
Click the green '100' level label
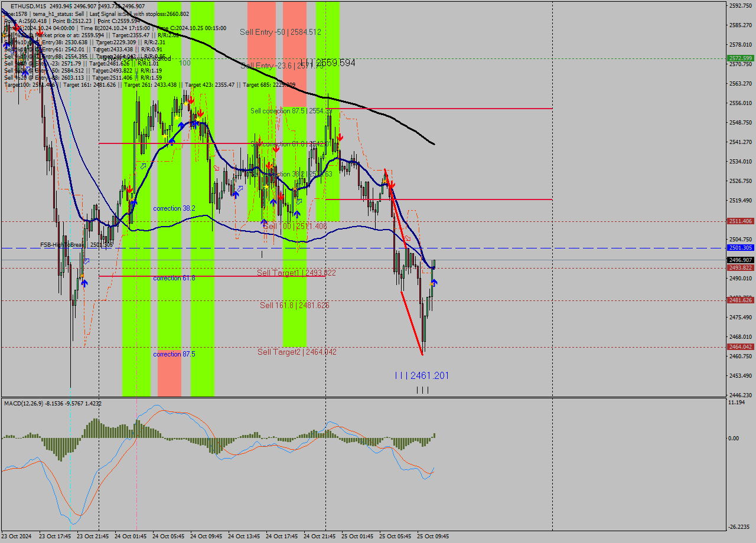185,63
